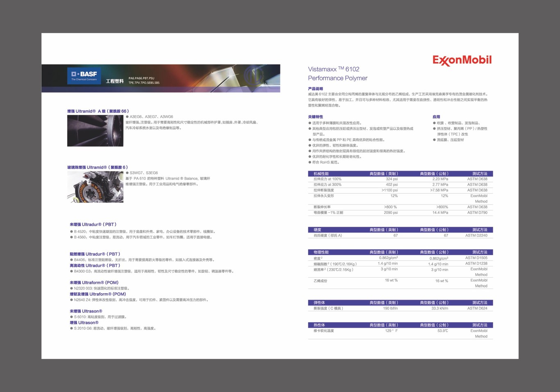Click the 'Vistamaxx TM 6102' title
Image resolution: width=560 pixels, height=392 pixels.
334,69
